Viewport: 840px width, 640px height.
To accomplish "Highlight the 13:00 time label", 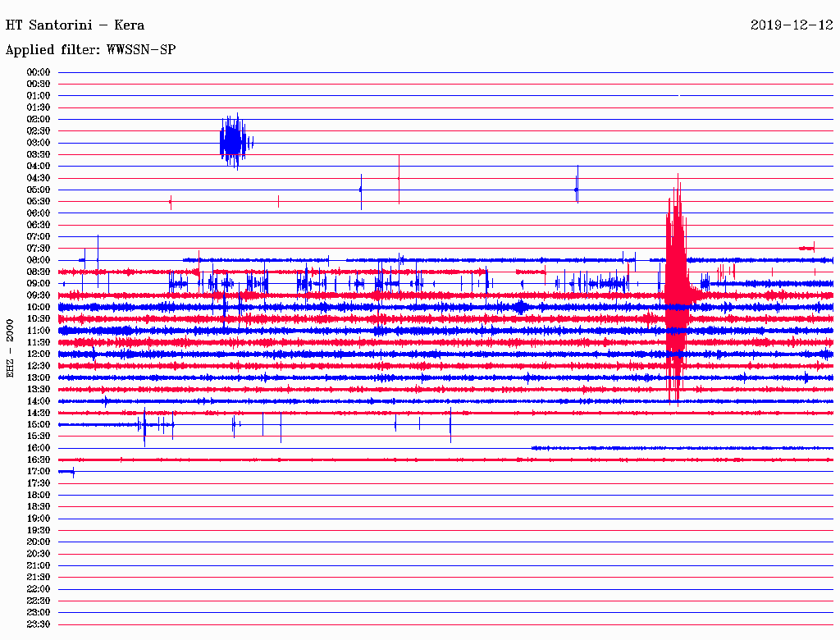I will [x=39, y=377].
